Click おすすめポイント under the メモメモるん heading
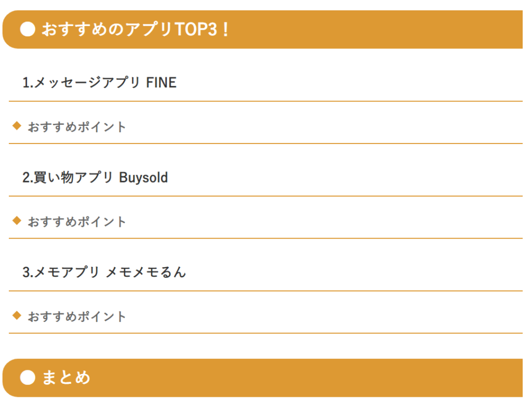 pos(77,317)
